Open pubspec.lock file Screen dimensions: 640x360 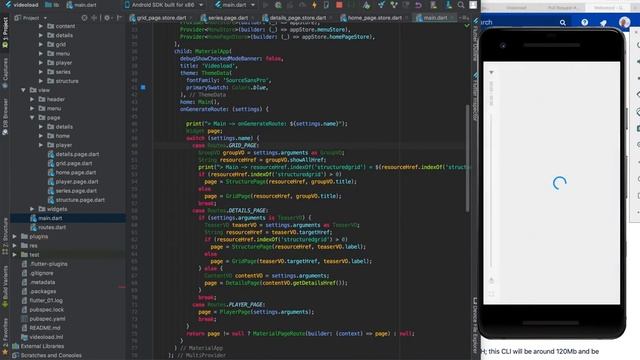pyautogui.click(x=43, y=310)
